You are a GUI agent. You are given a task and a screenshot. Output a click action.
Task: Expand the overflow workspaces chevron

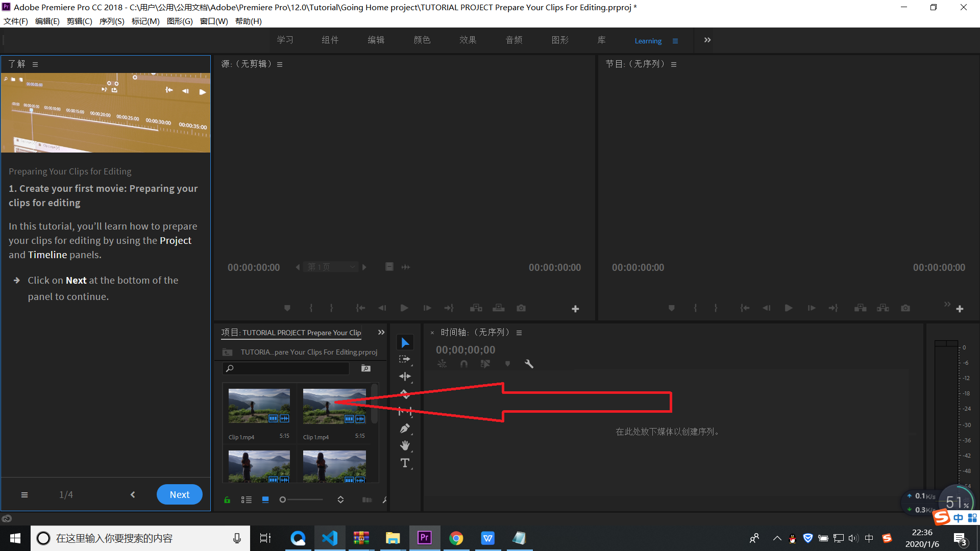(707, 40)
